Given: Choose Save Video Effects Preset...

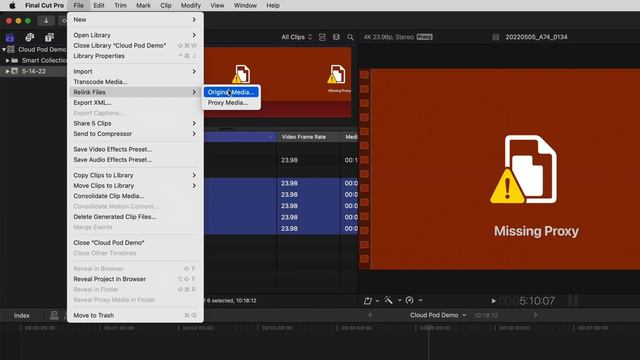Looking at the screenshot, I should [x=135, y=149].
